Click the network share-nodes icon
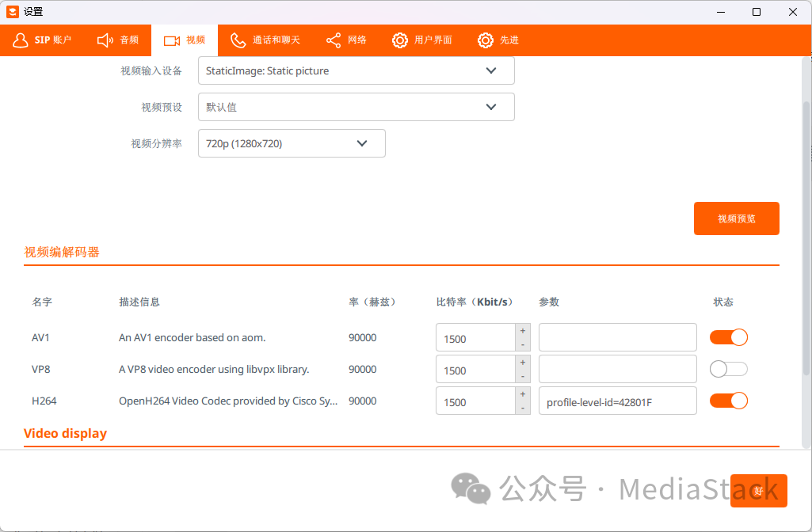The width and height of the screenshot is (812, 532). [334, 40]
